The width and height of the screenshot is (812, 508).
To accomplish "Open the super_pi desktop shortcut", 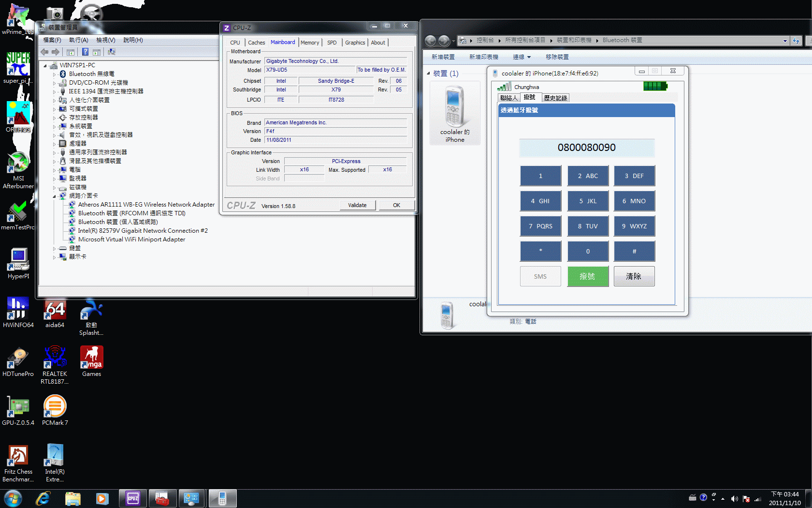I will tap(18, 68).
